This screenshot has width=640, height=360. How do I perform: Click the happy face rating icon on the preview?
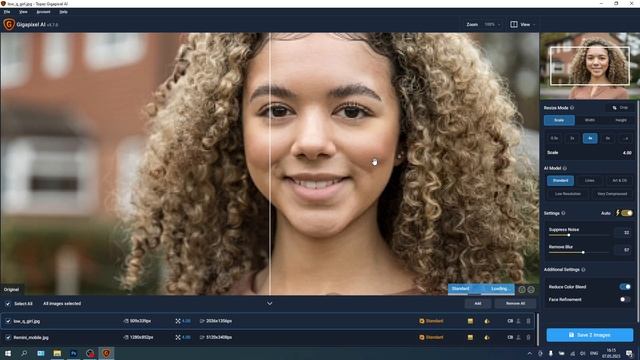(522, 289)
